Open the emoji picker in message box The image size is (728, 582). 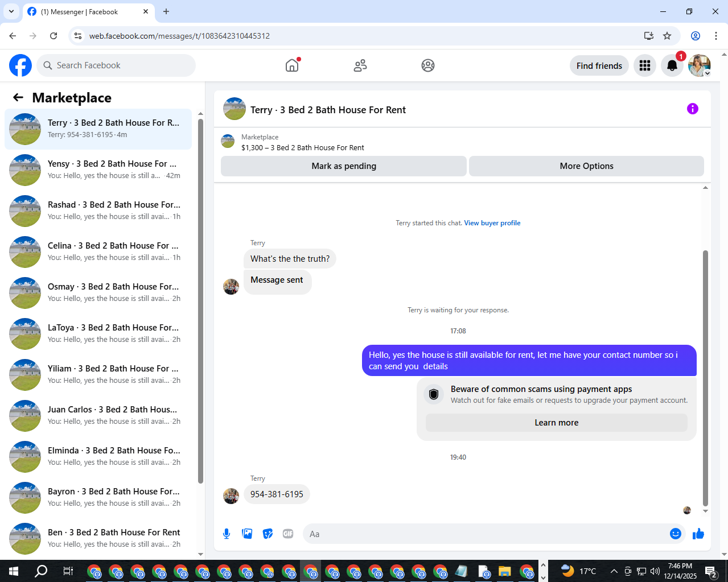point(676,534)
